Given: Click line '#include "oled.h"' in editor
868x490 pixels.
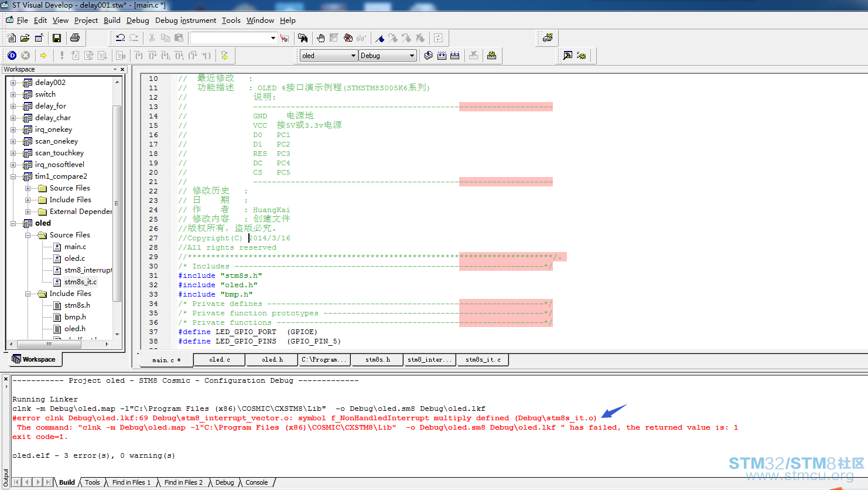Looking at the screenshot, I should 217,285.
